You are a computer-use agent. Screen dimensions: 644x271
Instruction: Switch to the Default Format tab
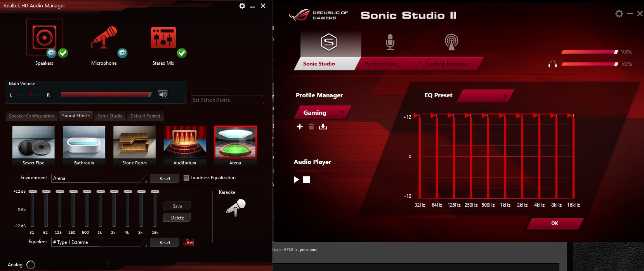click(x=145, y=116)
